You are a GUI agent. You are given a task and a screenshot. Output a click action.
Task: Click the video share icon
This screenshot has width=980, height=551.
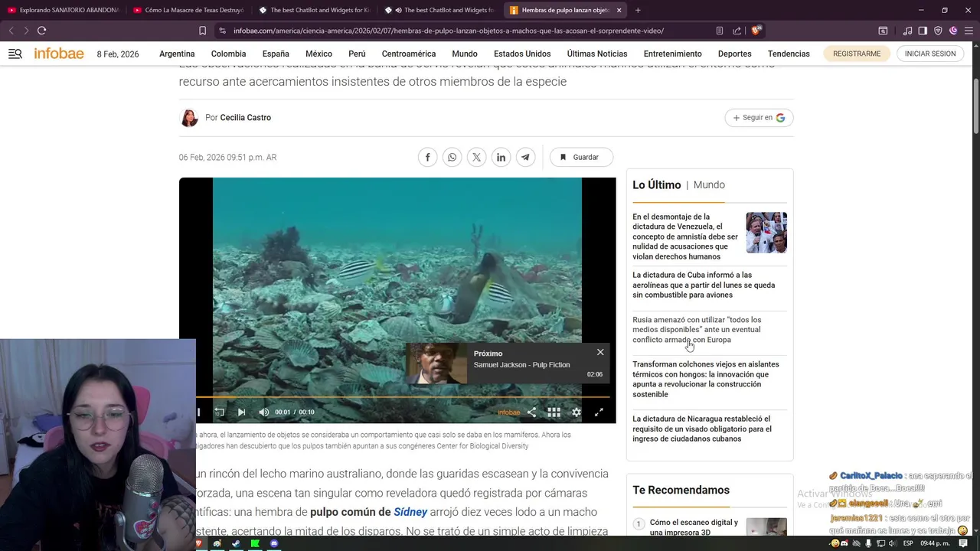531,412
